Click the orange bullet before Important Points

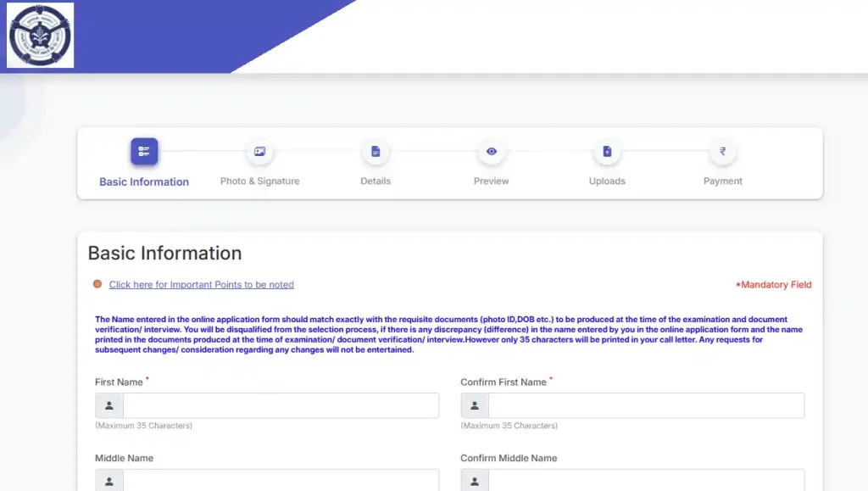(97, 284)
